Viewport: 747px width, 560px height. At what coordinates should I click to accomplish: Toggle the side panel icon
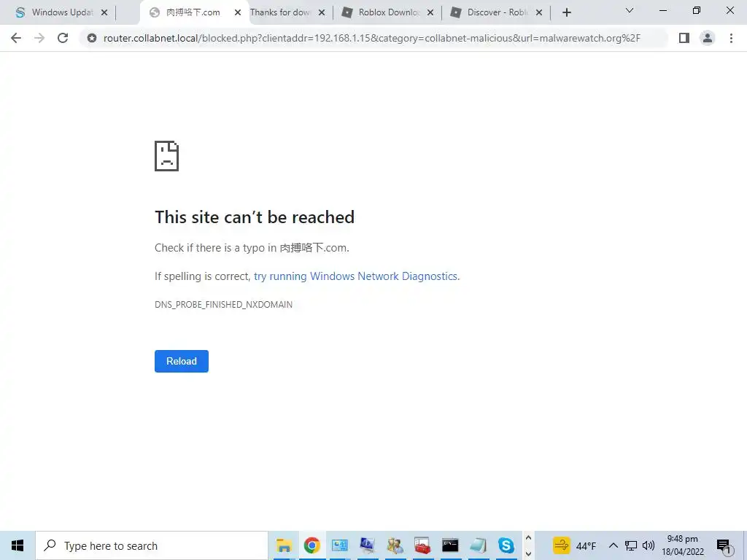(x=684, y=38)
